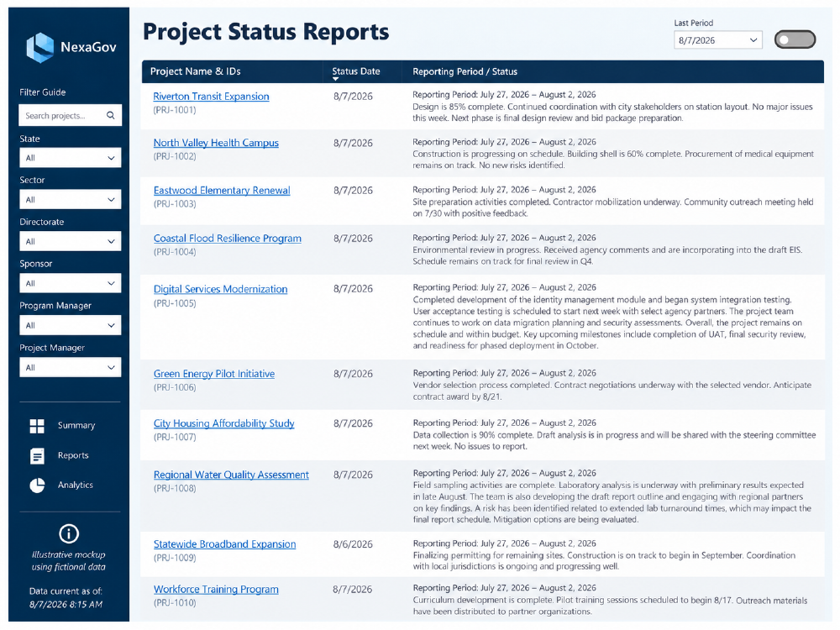Open Green Energy Pilot Initiative link
Image resolution: width=840 pixels, height=630 pixels.
tap(213, 374)
